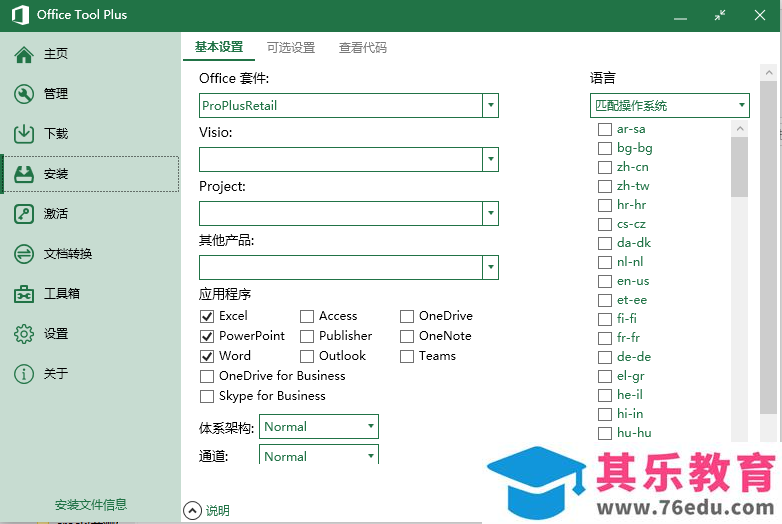The height and width of the screenshot is (524, 782).
Task: Click the about (关于) info icon
Action: pyautogui.click(x=24, y=374)
